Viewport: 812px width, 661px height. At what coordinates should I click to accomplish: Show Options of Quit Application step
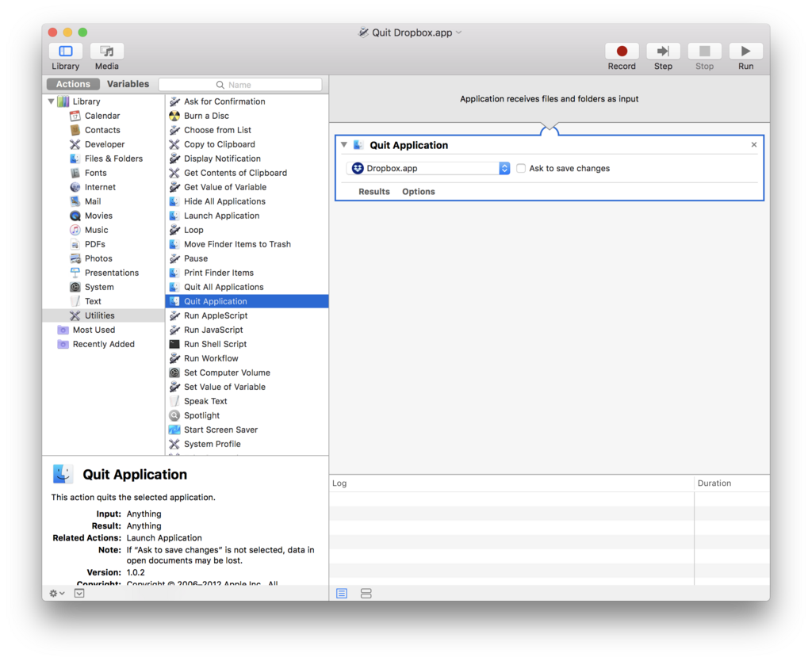419,192
